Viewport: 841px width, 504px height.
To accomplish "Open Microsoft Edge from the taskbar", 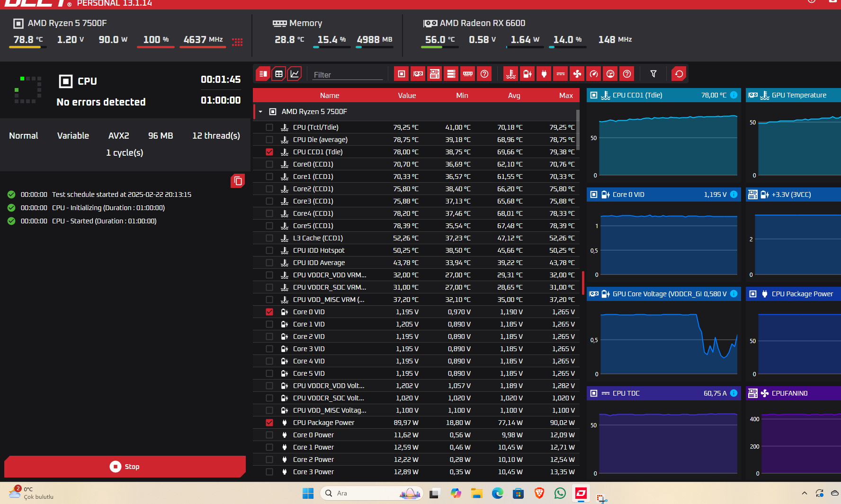I will [497, 493].
